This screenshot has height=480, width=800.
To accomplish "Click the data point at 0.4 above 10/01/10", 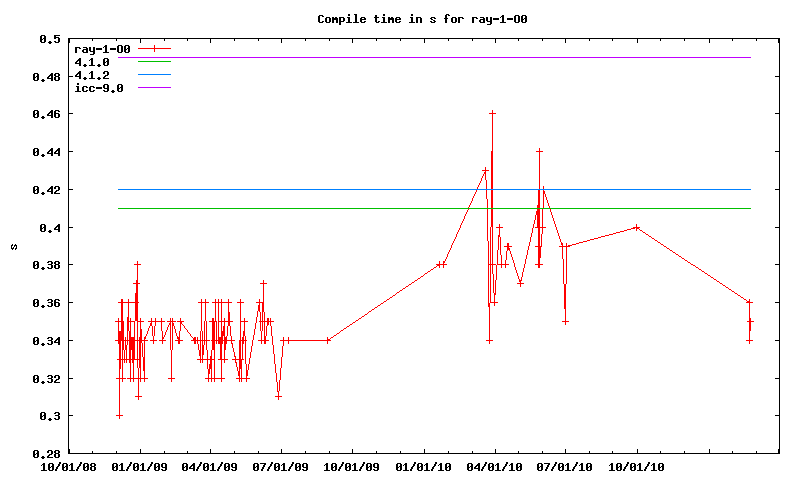I will (636, 228).
